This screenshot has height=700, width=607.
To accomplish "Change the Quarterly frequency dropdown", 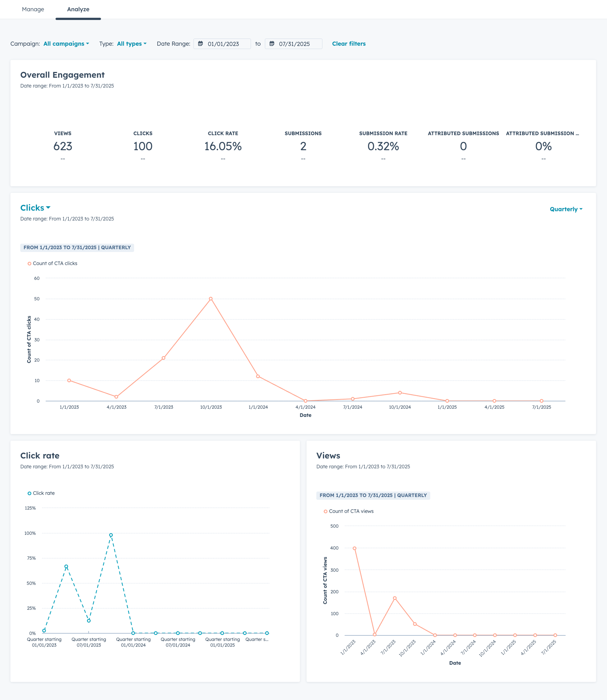I will pos(565,209).
